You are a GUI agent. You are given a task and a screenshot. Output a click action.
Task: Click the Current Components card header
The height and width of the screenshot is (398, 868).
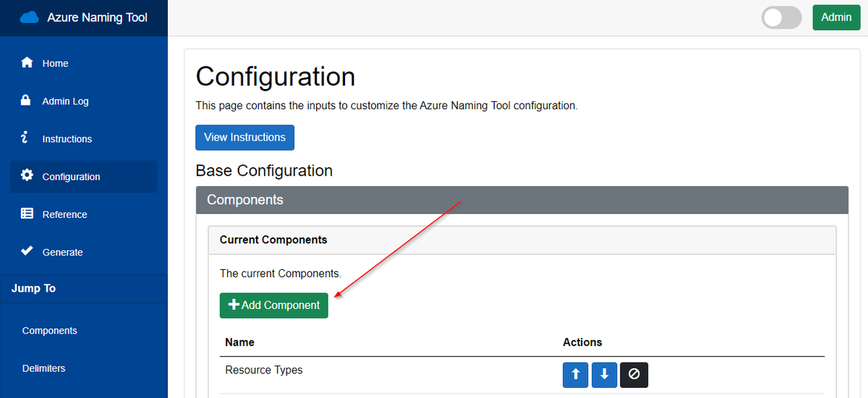(522, 240)
